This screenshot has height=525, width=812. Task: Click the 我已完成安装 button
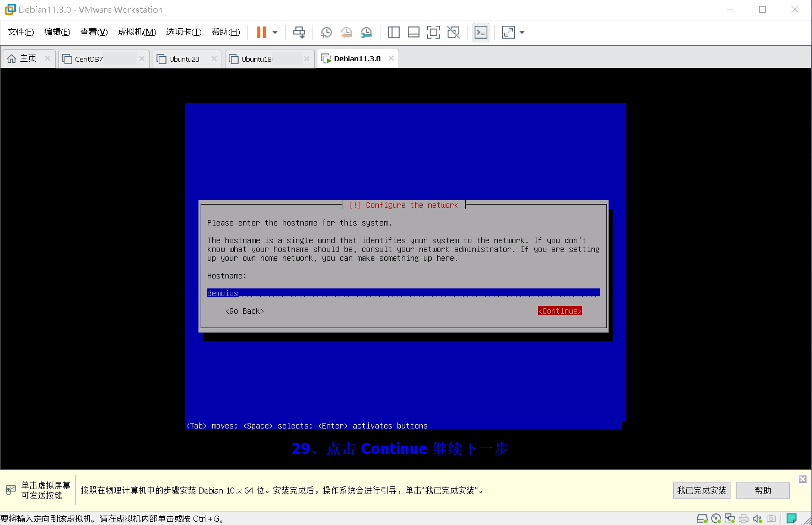pyautogui.click(x=702, y=490)
